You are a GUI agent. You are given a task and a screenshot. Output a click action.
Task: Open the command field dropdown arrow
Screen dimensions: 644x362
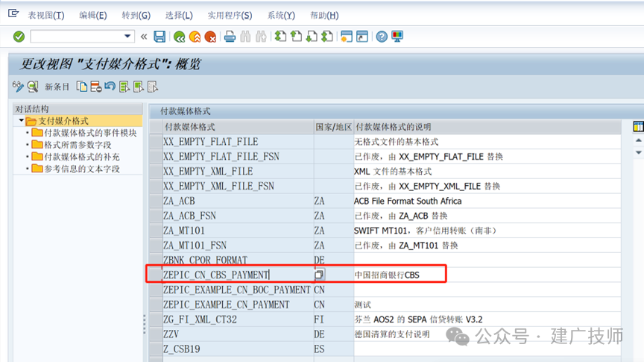tap(127, 36)
